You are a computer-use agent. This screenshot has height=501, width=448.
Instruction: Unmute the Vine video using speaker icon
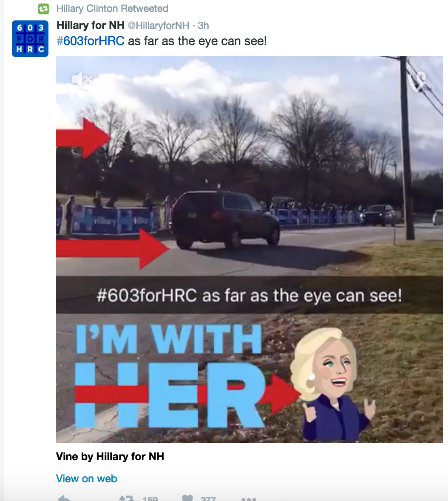click(82, 79)
